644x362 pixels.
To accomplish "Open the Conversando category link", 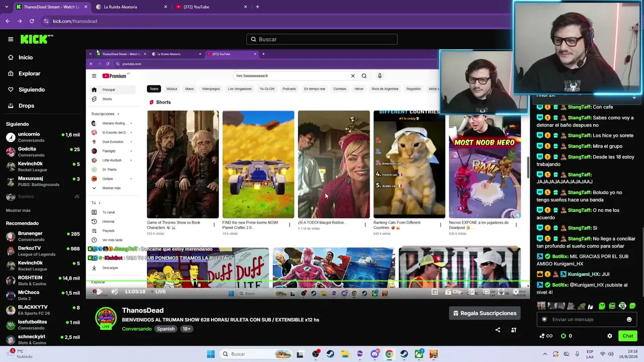I will click(x=136, y=329).
